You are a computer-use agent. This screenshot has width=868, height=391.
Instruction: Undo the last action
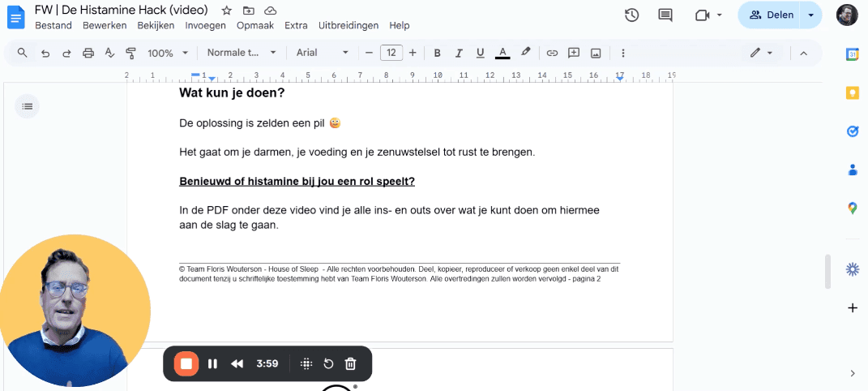(x=45, y=54)
